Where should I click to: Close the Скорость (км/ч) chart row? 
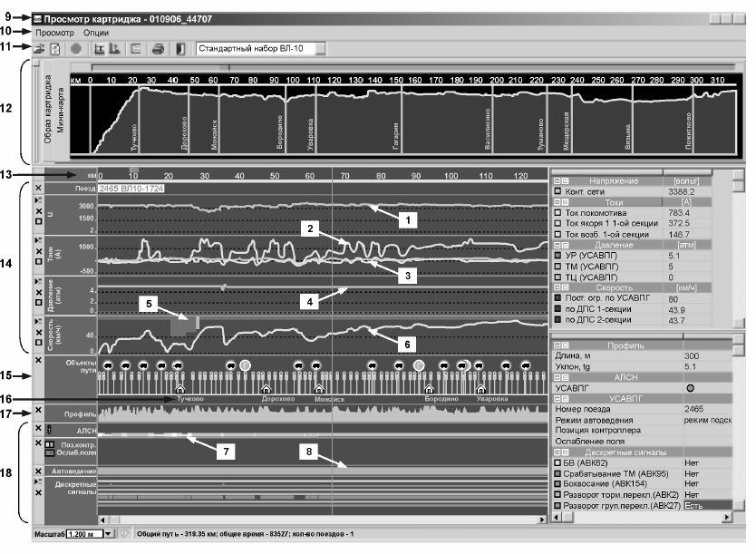click(x=39, y=332)
